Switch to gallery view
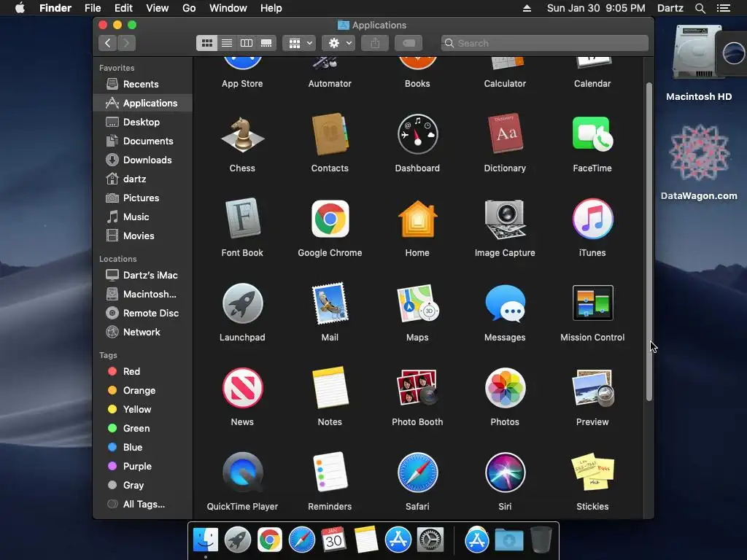 266,43
